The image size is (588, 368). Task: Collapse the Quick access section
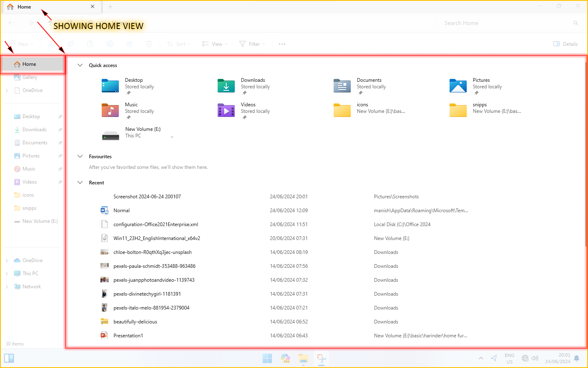[80, 65]
